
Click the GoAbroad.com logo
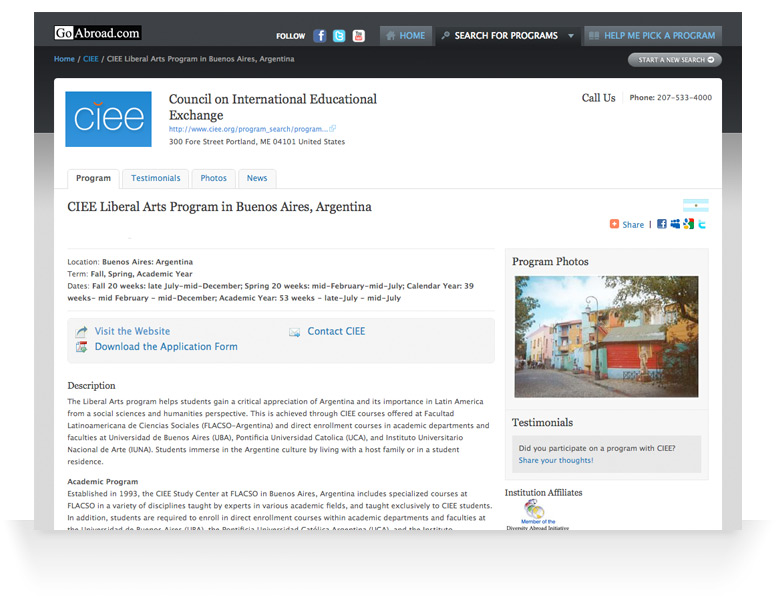click(x=97, y=33)
